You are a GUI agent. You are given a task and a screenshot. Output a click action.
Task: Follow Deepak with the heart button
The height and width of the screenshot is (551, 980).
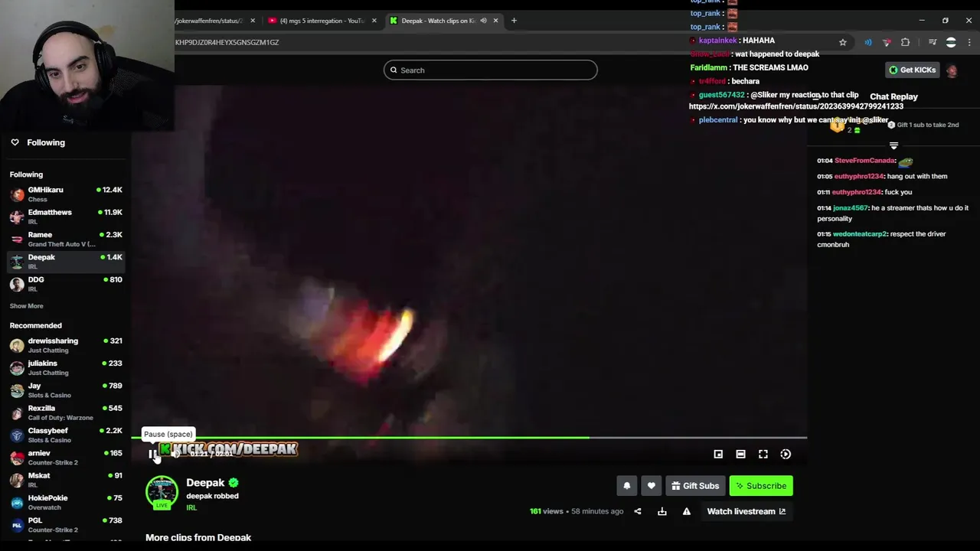pos(652,485)
